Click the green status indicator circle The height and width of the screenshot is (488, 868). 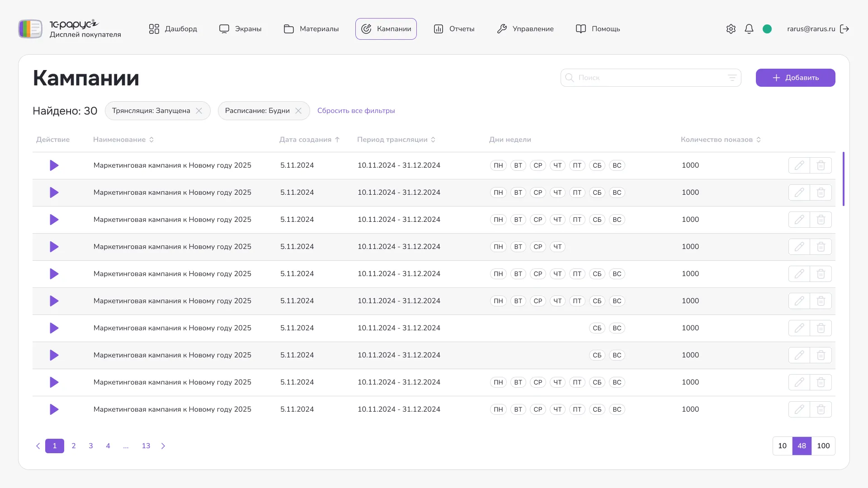767,29
